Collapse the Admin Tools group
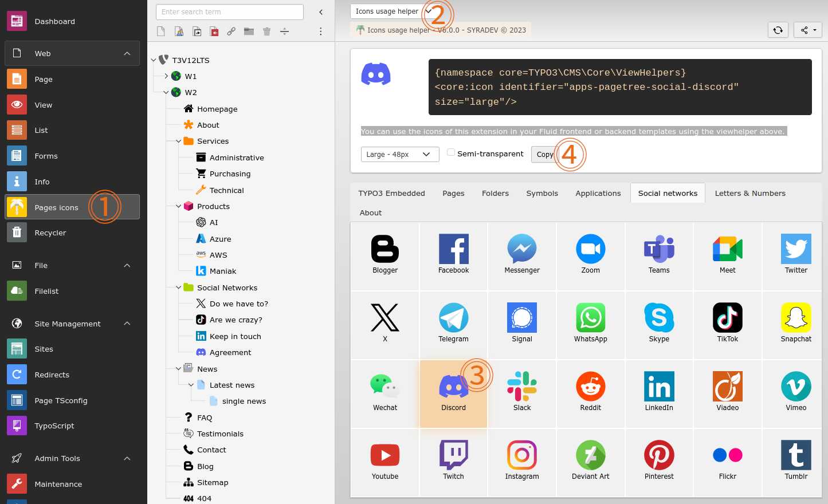The height and width of the screenshot is (504, 828). click(x=127, y=458)
